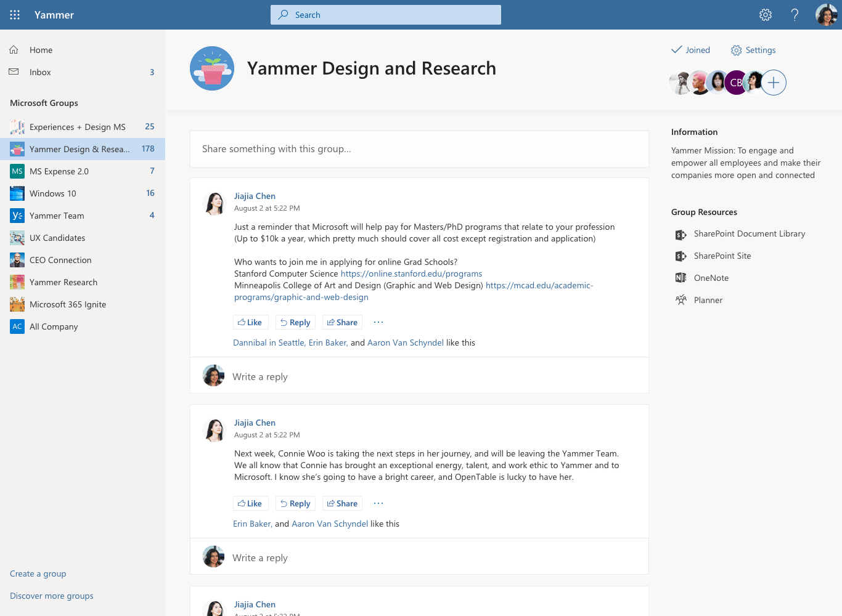
Task: Click Create a group link
Action: (38, 573)
